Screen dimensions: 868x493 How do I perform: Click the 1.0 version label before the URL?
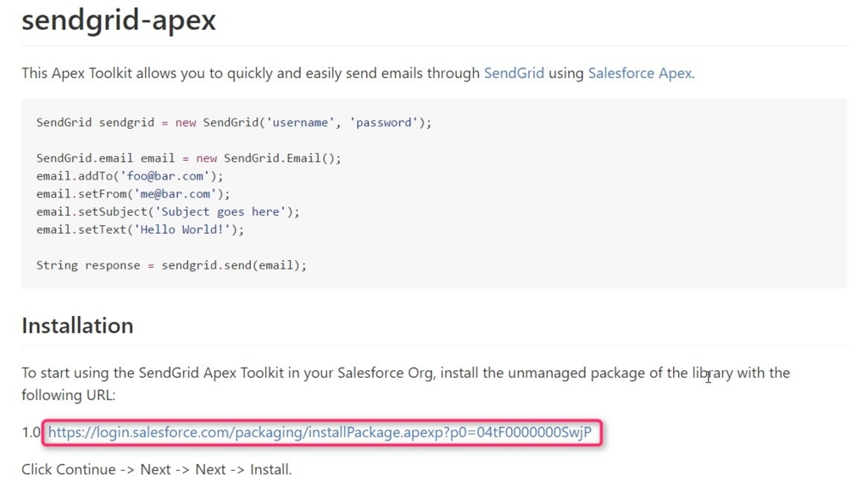[31, 432]
